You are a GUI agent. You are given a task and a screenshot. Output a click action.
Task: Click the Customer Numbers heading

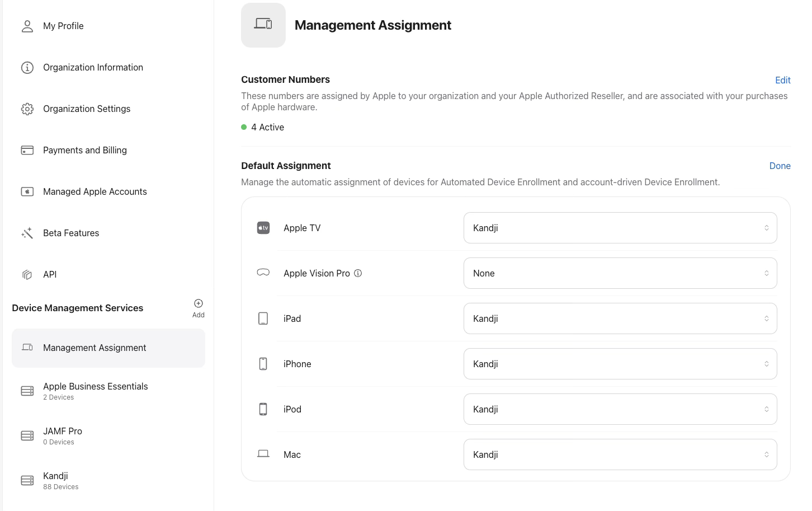pyautogui.click(x=285, y=79)
